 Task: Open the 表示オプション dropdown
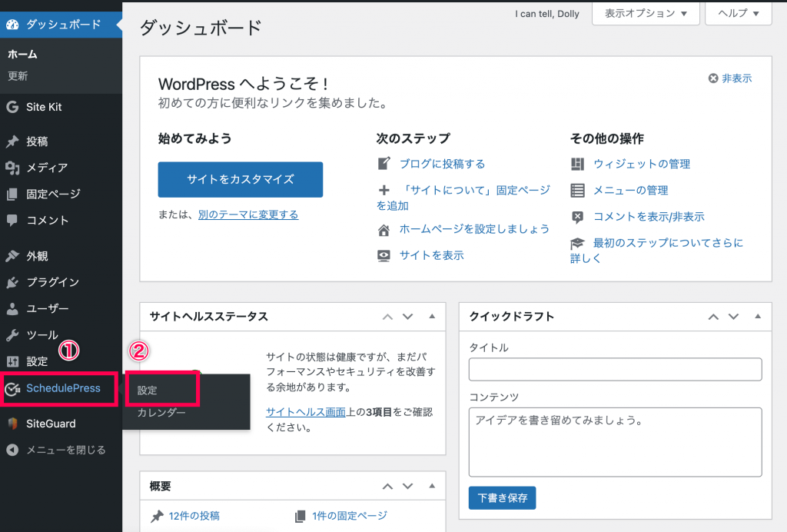coord(646,14)
